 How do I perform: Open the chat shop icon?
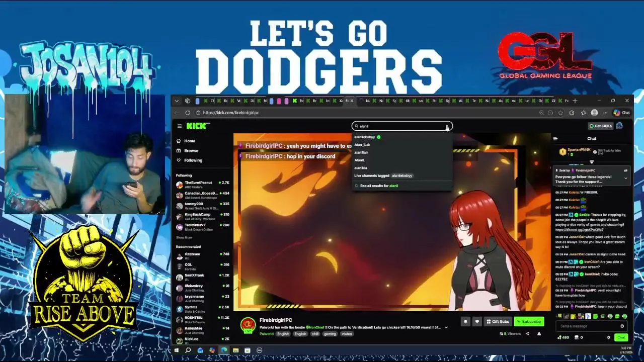[578, 337]
